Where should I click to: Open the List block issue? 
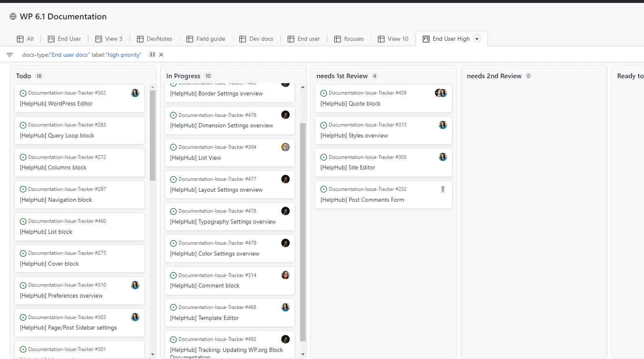click(46, 232)
